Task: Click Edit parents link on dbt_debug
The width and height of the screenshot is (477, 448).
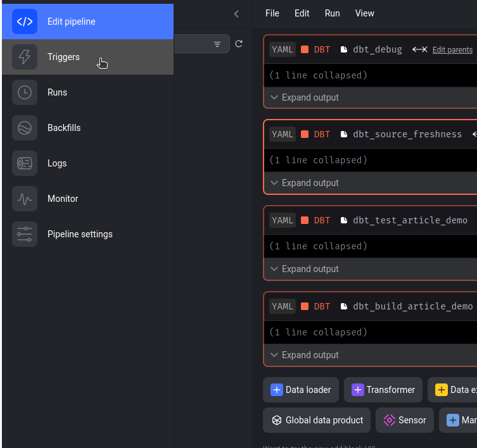Action: 452,50
